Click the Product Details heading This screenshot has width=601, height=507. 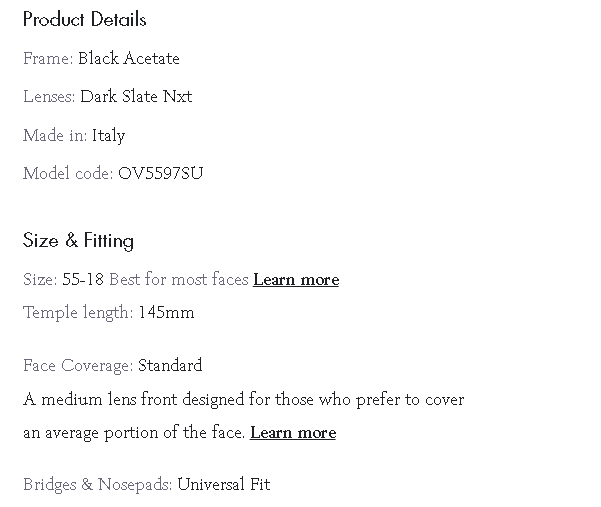pyautogui.click(x=84, y=19)
